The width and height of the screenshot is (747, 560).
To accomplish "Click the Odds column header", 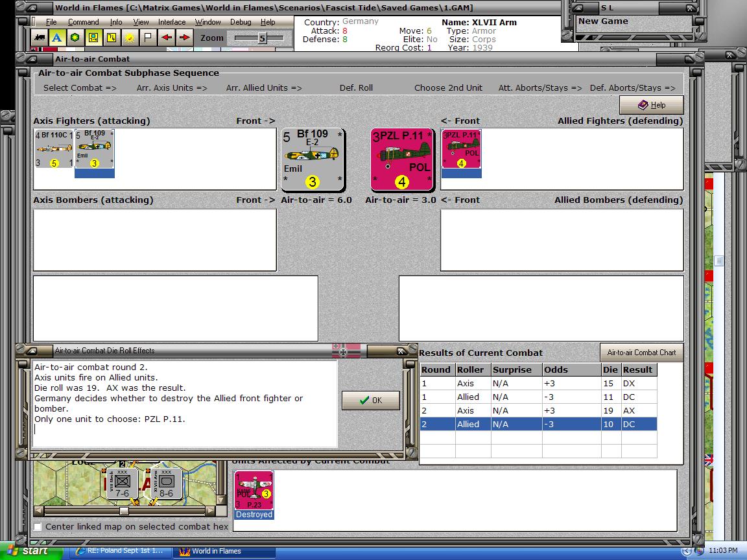I will point(572,369).
